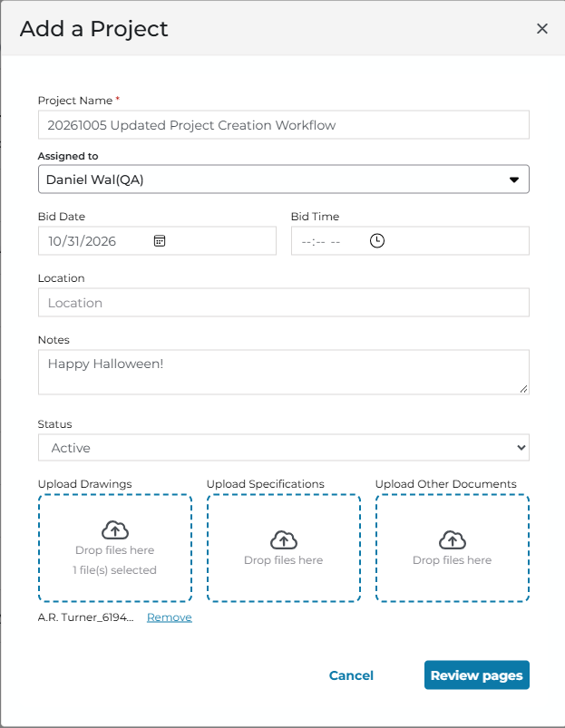Viewport: 565px width, 728px height.
Task: Remove the uploaded A.R. Turner file
Action: click(x=170, y=617)
